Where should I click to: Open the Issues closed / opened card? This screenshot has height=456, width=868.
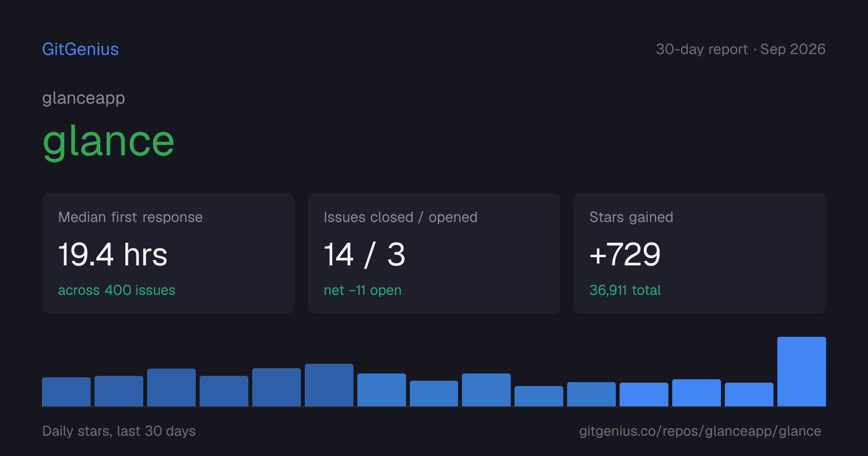point(434,253)
